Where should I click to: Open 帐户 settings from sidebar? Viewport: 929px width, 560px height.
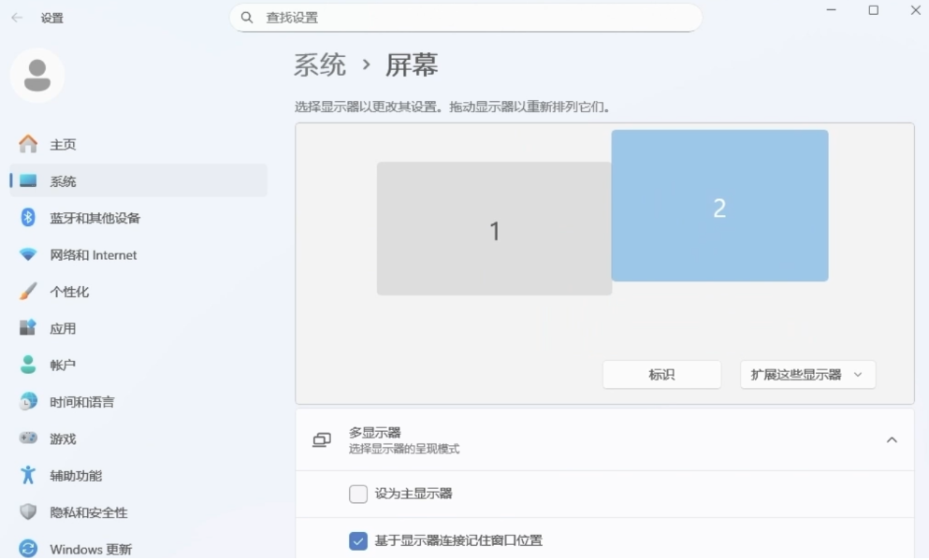tap(138, 365)
